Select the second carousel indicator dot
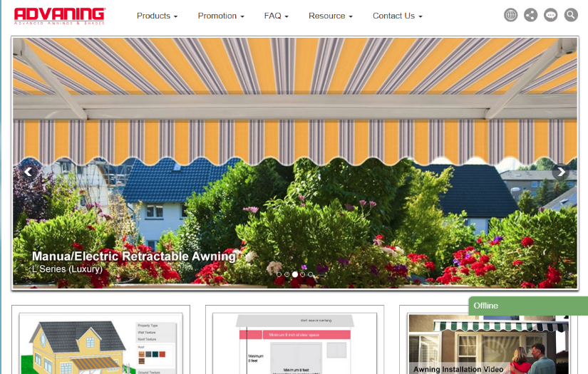Image resolution: width=588 pixels, height=374 pixels. 287,275
